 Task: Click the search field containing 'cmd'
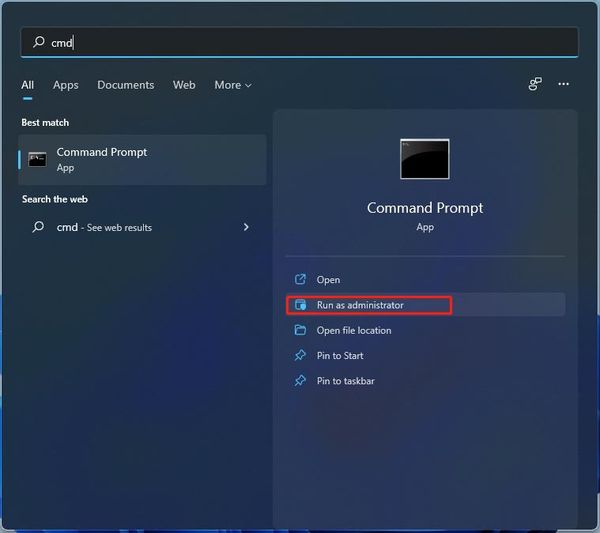[300, 42]
